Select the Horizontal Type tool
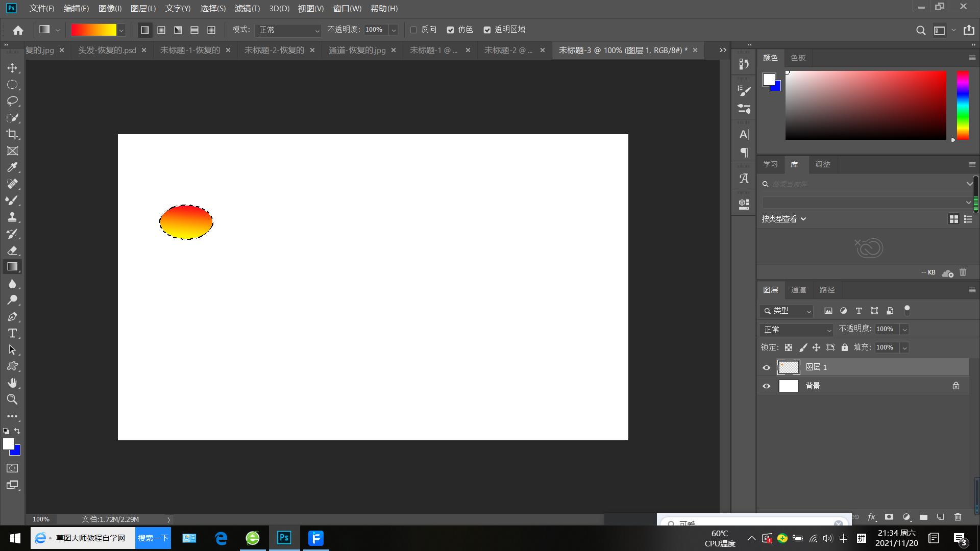Screen dimensions: 980x551 click(12, 333)
